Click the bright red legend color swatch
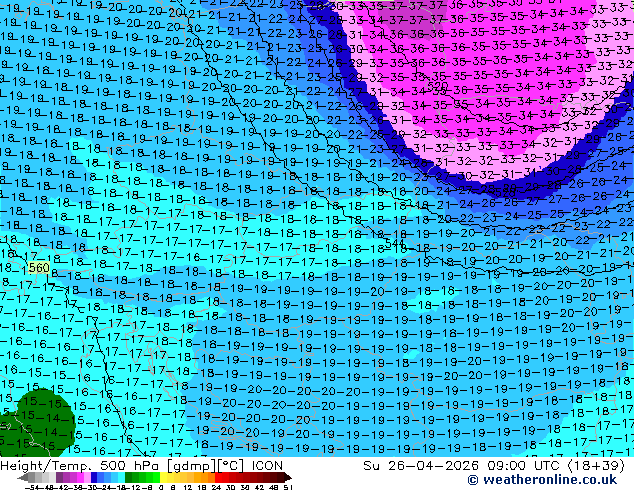Screen dimensions: 634x490 pyautogui.click(x=218, y=477)
